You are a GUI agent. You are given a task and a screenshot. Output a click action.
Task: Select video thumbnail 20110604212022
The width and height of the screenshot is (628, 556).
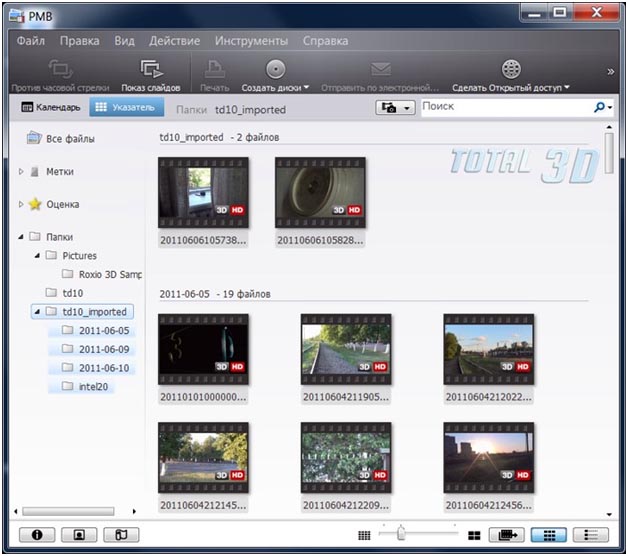tap(489, 349)
